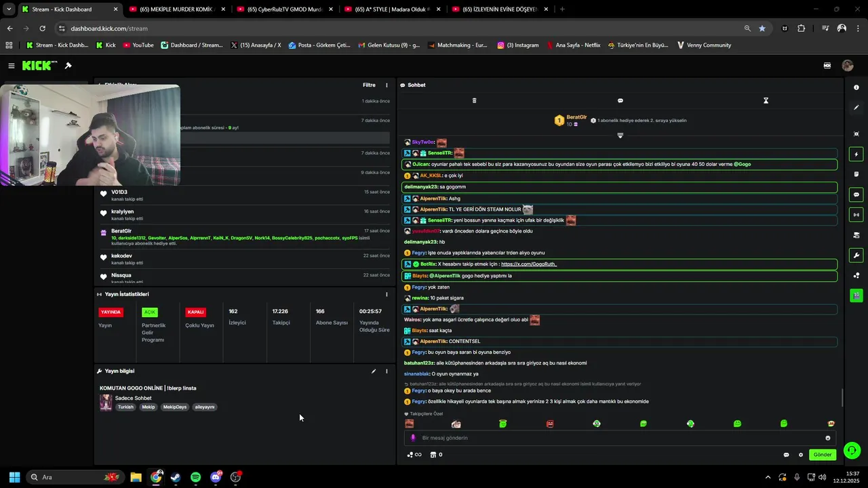Click the speech bubble icon under Sohbet
Viewport: 868px width, 488px height.
[x=620, y=100]
